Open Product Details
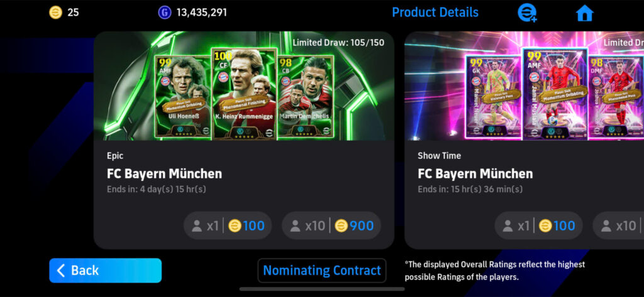Viewport: 644px width, 297px height. tap(435, 13)
